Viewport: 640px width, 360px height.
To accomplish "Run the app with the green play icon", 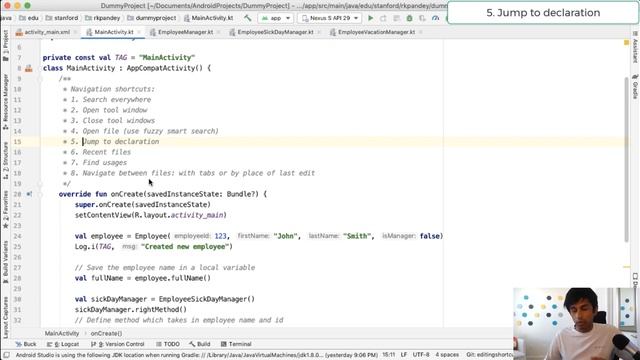I will point(370,18).
